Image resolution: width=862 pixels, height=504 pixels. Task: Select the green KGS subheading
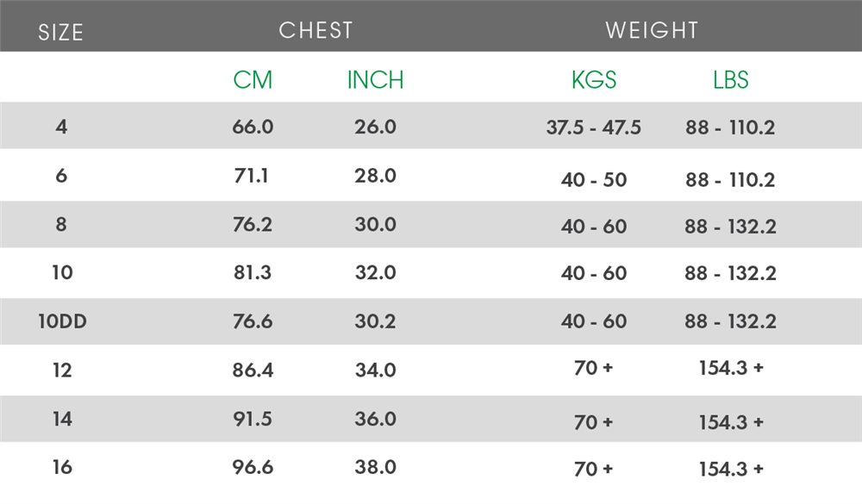tap(594, 80)
